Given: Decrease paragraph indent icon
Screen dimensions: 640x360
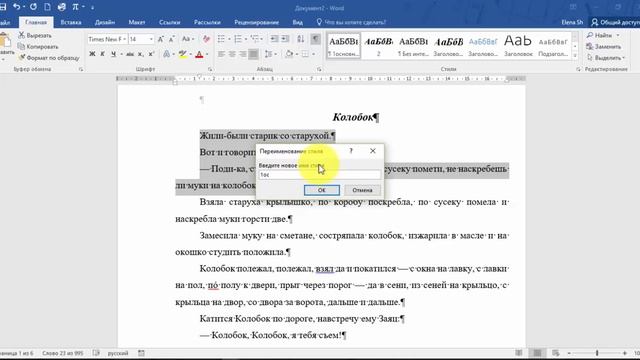Looking at the screenshot, I should pos(274,39).
